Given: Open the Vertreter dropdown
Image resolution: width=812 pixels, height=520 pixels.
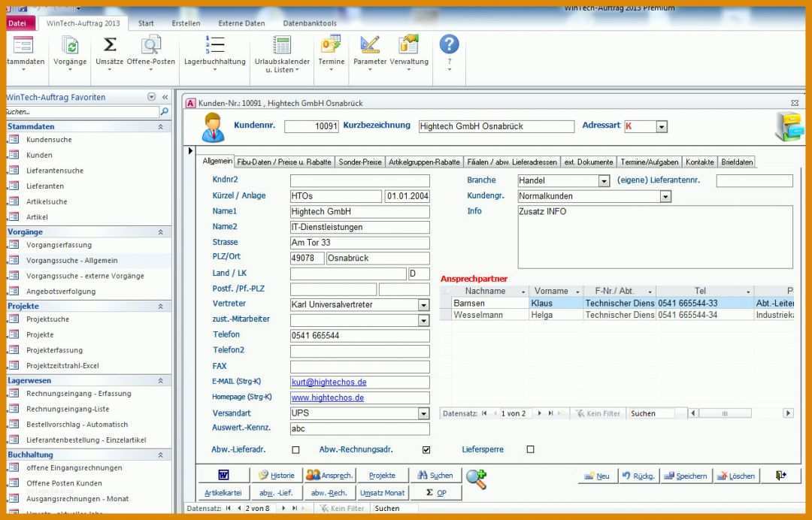Looking at the screenshot, I should pos(423,305).
